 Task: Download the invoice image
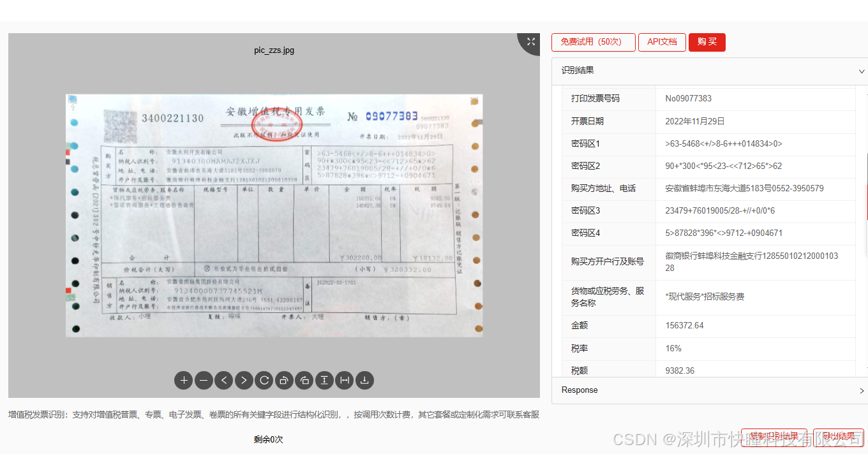(x=364, y=381)
